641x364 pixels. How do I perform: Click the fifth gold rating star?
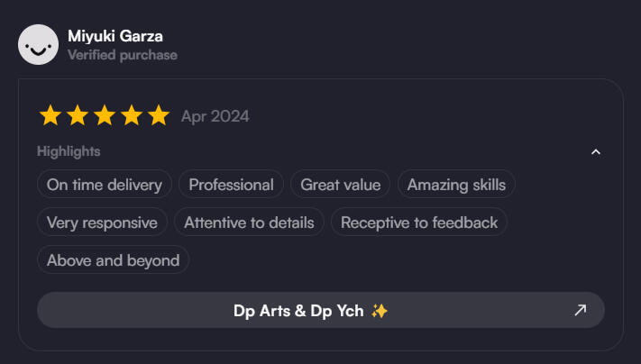click(x=159, y=115)
